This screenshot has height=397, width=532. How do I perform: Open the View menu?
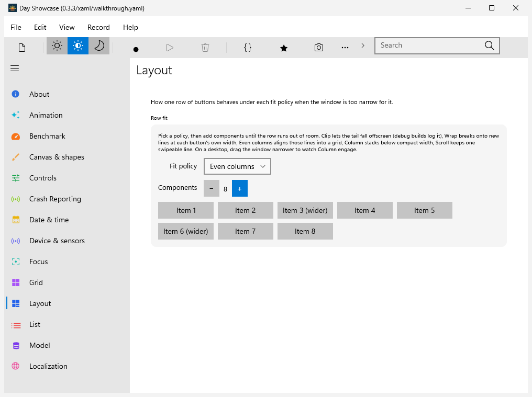[x=67, y=28]
